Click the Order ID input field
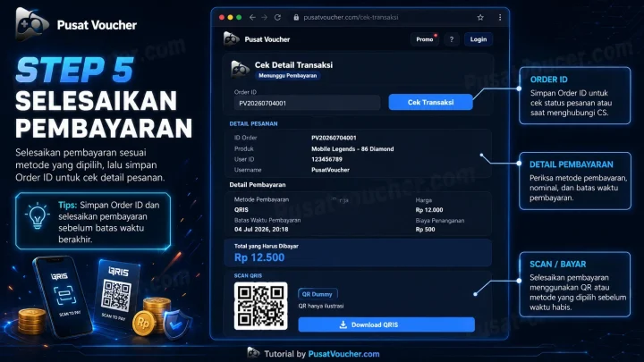Screen dimensions: 644x362 [x=307, y=103]
